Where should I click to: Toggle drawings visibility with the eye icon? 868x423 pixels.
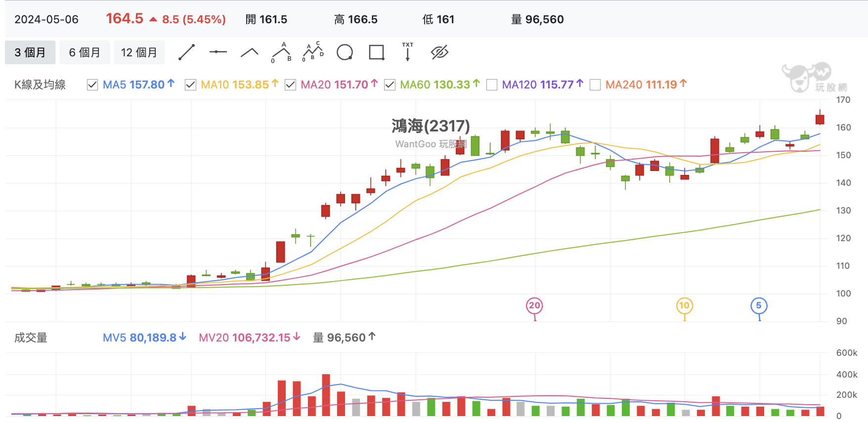point(439,52)
